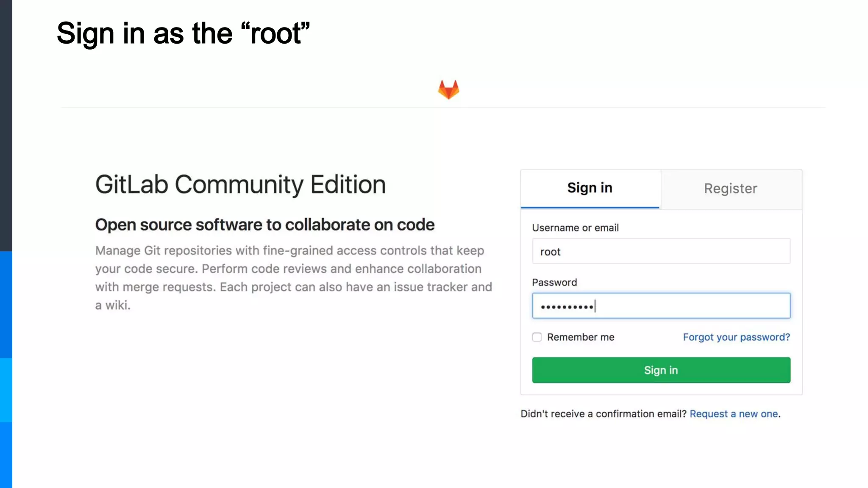
Task: Click the Open source software subheading
Action: (265, 225)
